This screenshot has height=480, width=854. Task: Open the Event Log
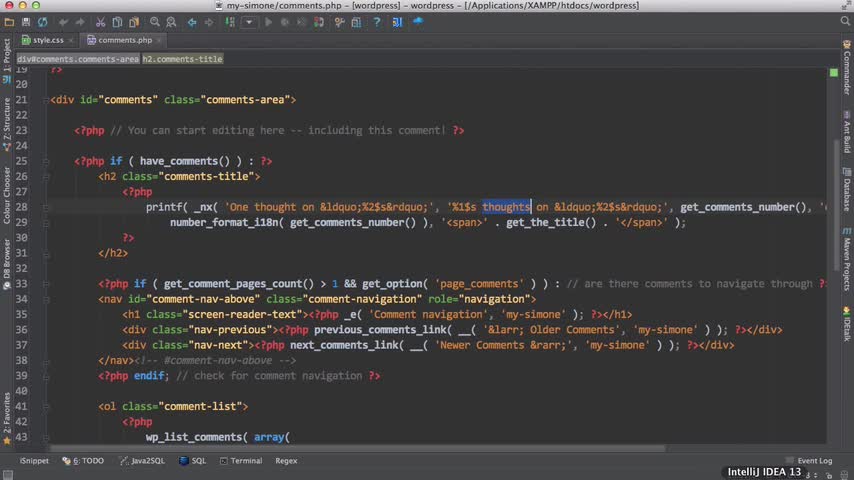pos(809,461)
